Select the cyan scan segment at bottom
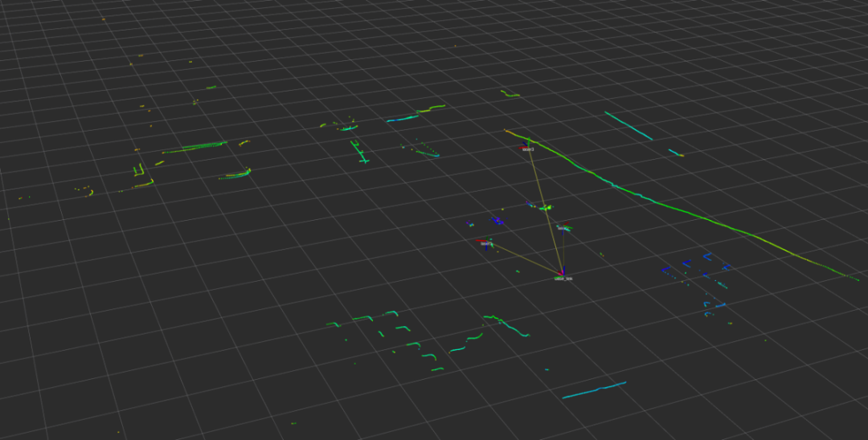The height and width of the screenshot is (440, 868). [x=594, y=390]
